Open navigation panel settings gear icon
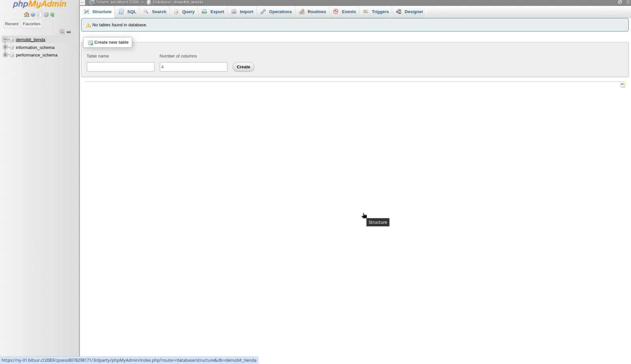Viewport: 631px width, 364px height. click(x=46, y=15)
